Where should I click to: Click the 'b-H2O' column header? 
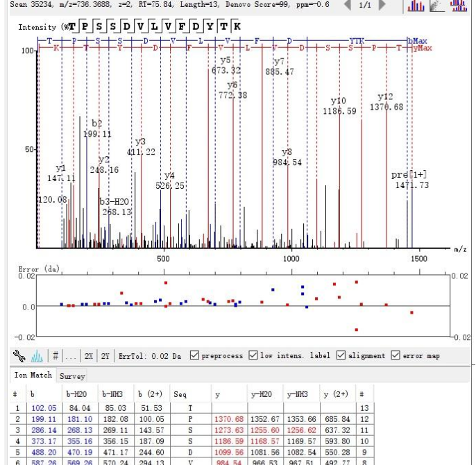(x=80, y=394)
